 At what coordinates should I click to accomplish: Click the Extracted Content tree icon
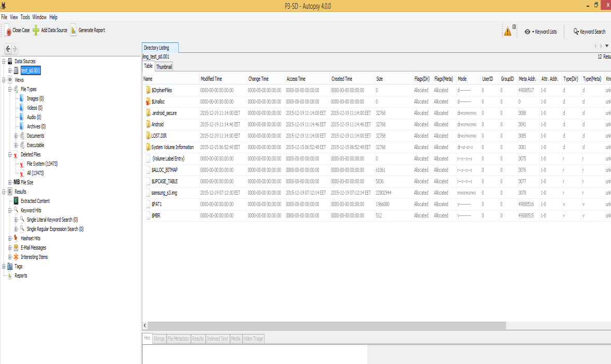point(16,201)
